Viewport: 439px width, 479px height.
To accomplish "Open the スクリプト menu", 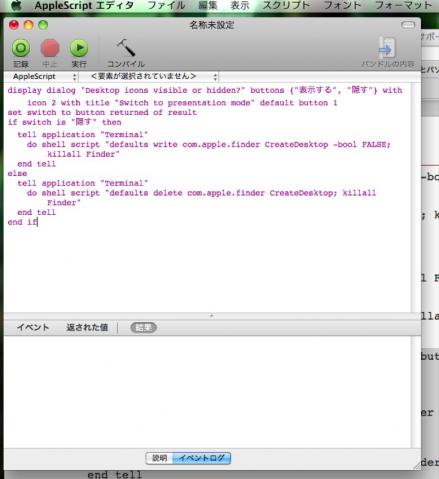I will click(286, 5).
